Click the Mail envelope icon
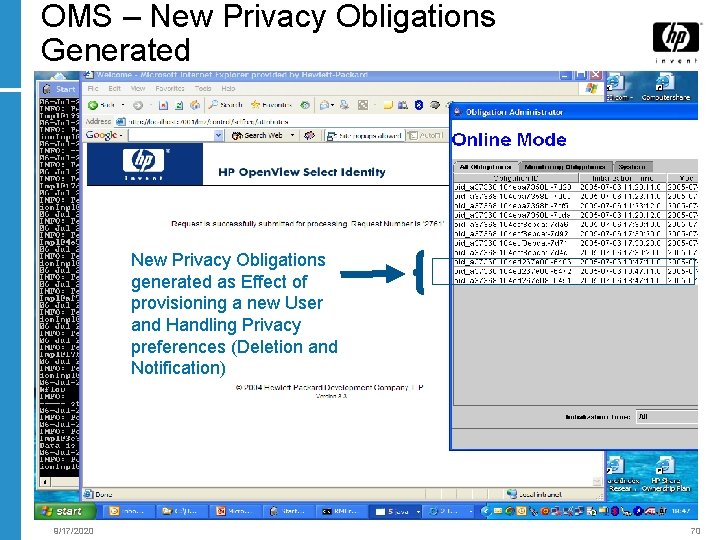 click(324, 105)
